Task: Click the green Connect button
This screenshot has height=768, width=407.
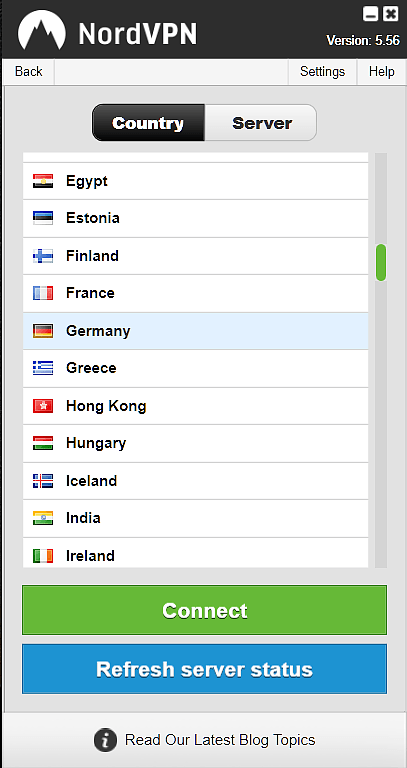Action: (204, 610)
